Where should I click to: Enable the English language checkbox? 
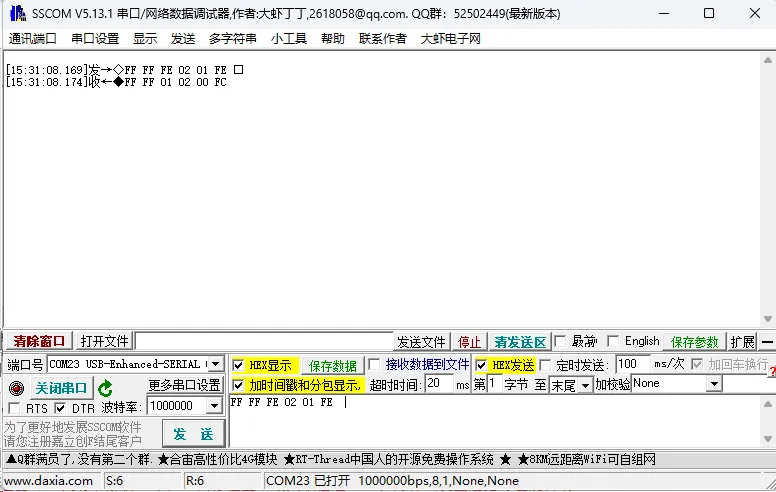tap(613, 341)
